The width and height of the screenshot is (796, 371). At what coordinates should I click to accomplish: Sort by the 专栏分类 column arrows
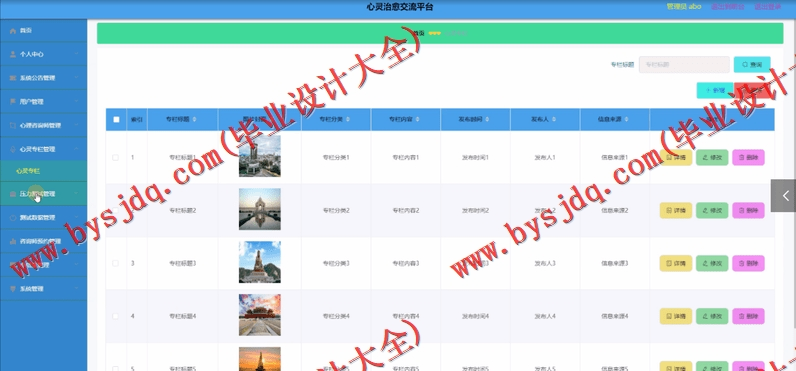(348, 120)
